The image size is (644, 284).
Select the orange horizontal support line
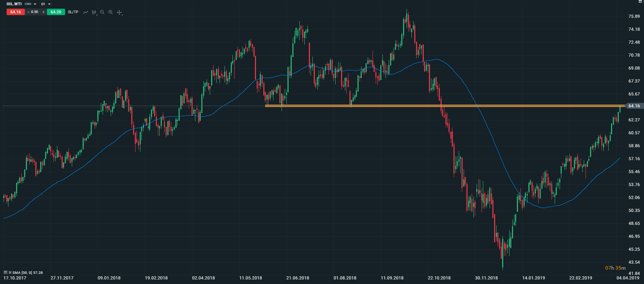click(385, 106)
